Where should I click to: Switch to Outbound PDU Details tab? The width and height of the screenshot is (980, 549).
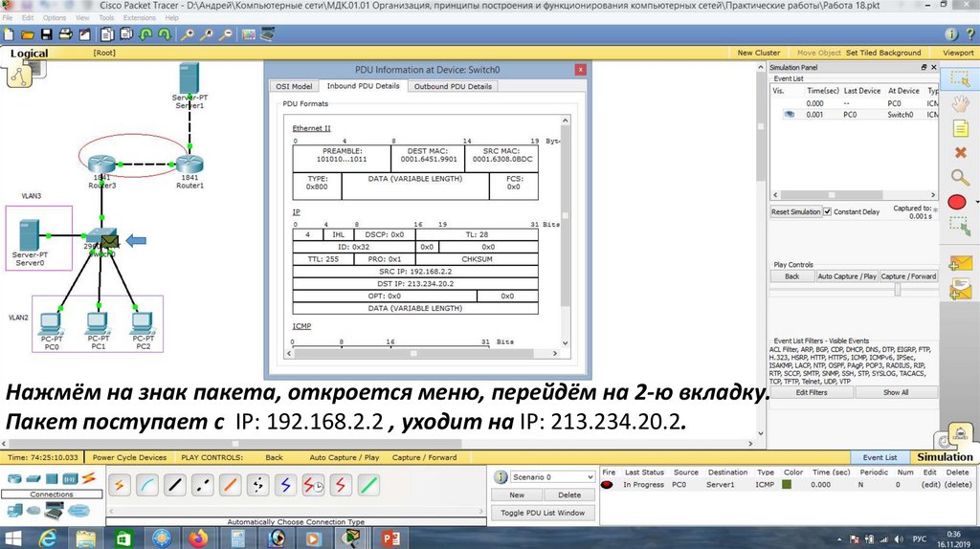pos(453,86)
